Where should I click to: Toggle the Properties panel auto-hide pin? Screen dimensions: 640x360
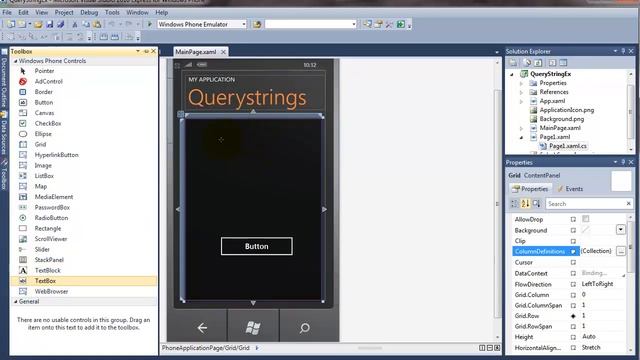tap(623, 162)
